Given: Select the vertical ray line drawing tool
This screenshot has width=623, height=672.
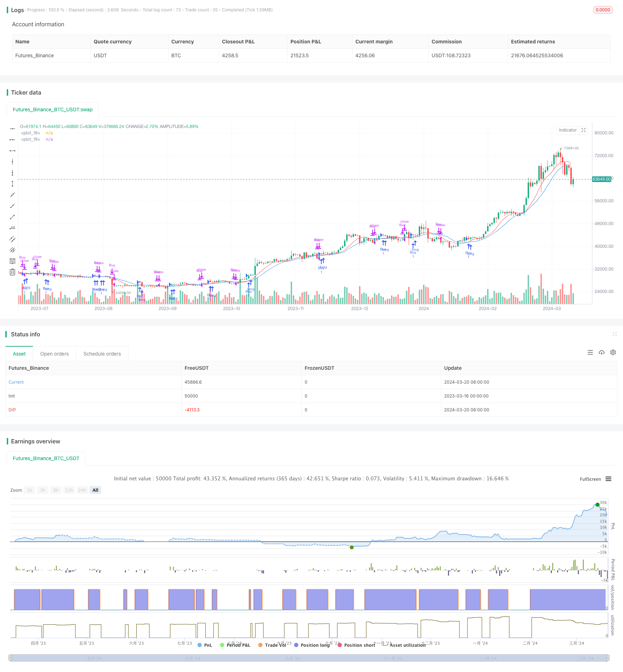Looking at the screenshot, I should click(x=12, y=173).
